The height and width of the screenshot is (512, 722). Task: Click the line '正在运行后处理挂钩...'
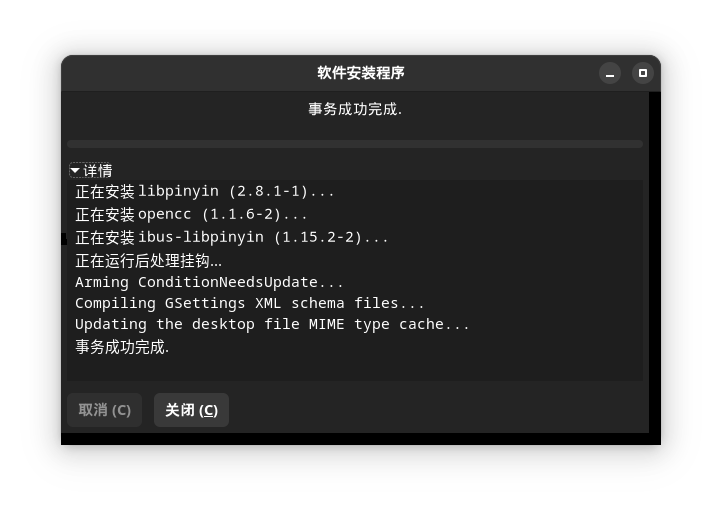pos(148,261)
